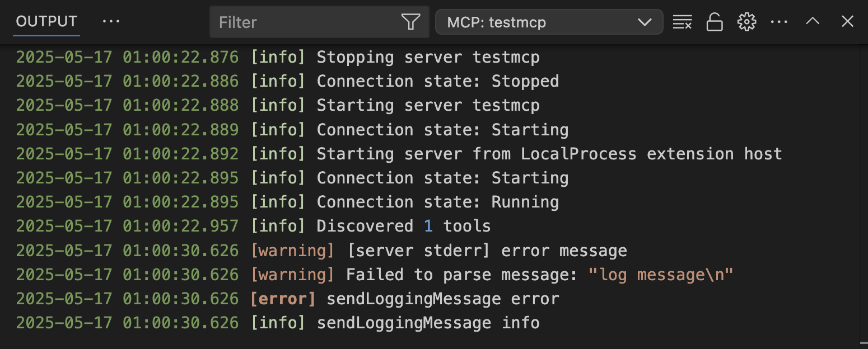Open filter options funnel icon

[x=410, y=22]
